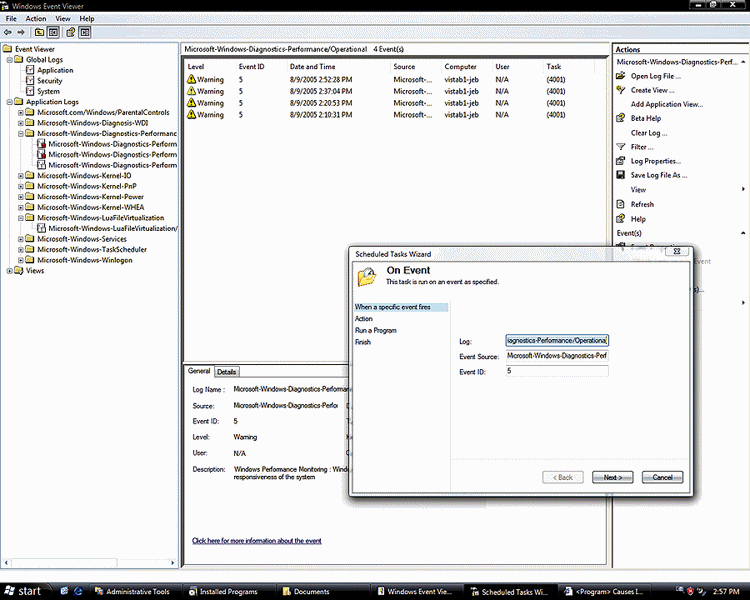The image size is (750, 600).
Task: Click tree pane horizontal scrollbar right arrow
Action: tap(173, 563)
